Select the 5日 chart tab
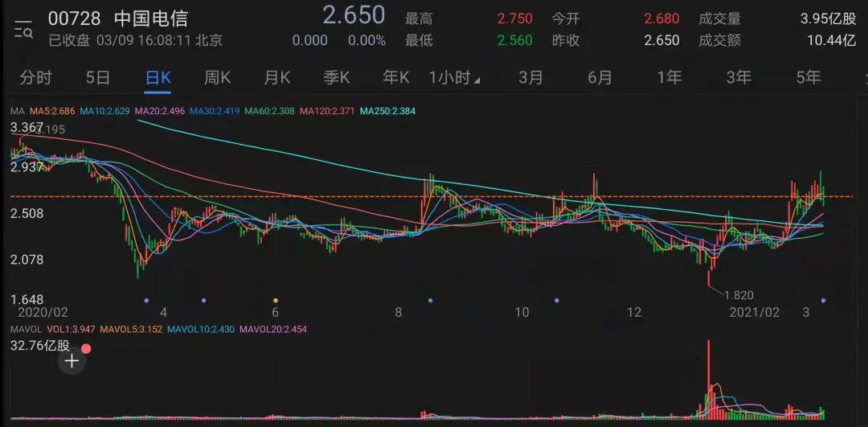 pos(97,78)
